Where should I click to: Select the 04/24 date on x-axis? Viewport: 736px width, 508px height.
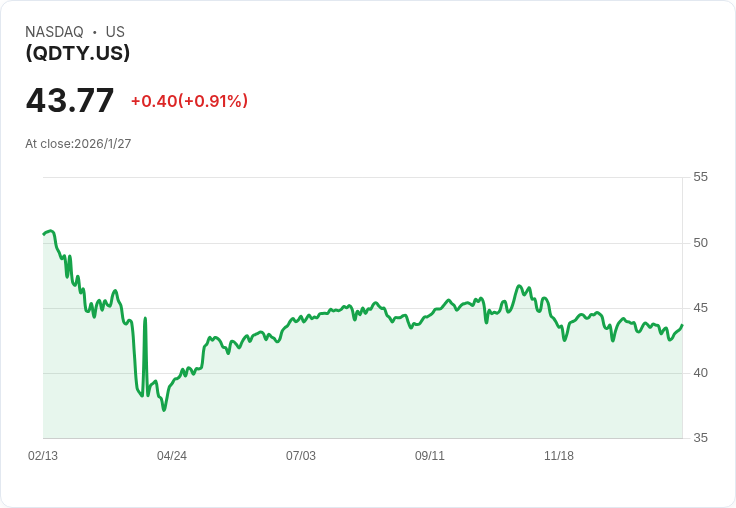172,456
